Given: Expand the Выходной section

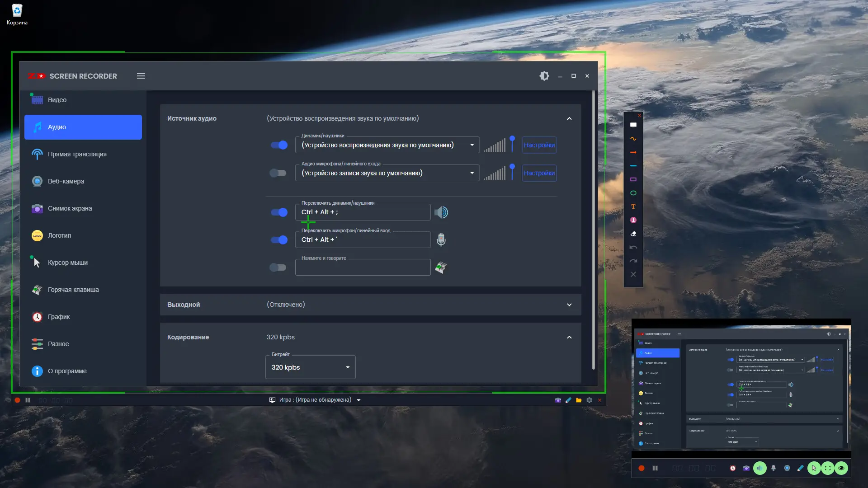Looking at the screenshot, I should point(569,305).
